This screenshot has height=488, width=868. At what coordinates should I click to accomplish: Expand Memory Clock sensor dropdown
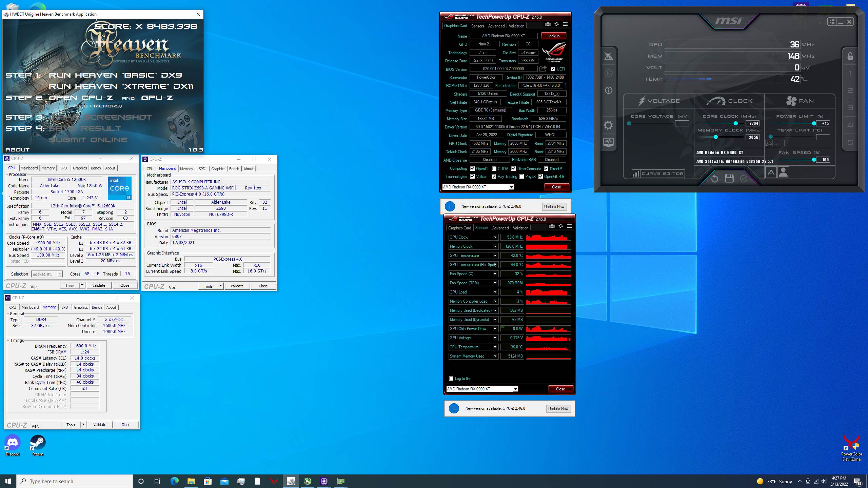click(495, 246)
